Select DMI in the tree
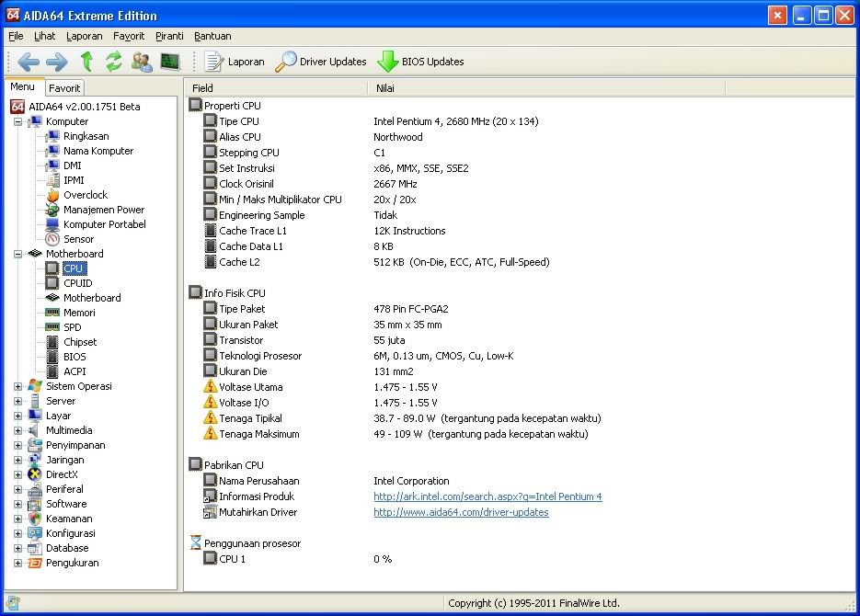The width and height of the screenshot is (860, 616). (73, 165)
